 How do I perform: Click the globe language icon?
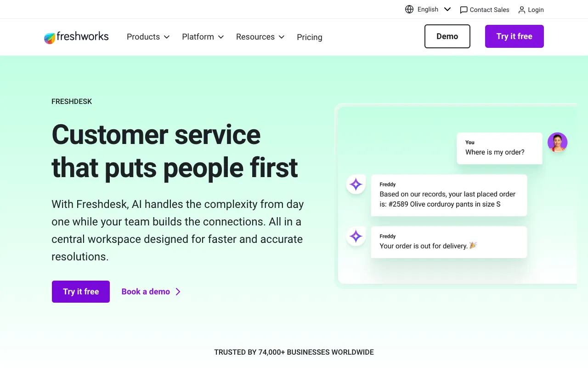(x=409, y=9)
